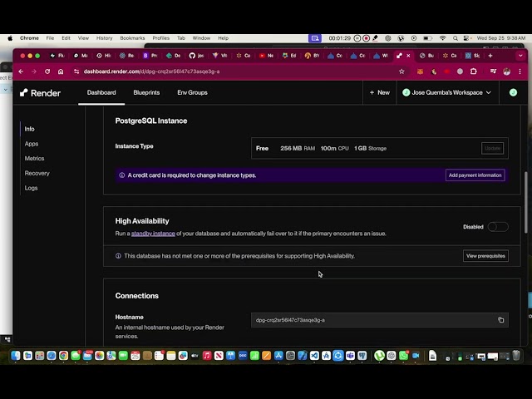Open App Store from the Dock

[278, 355]
